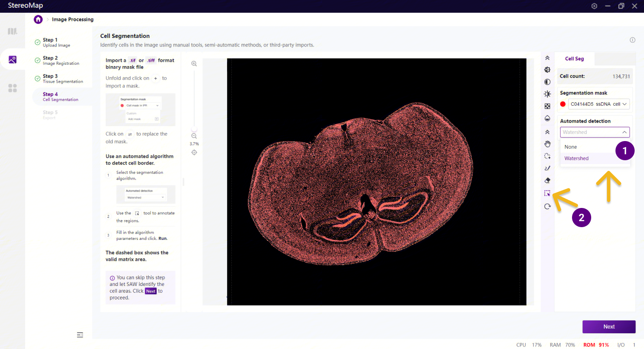Select the rectangular region annotation tool
644x349 pixels.
pyautogui.click(x=547, y=193)
